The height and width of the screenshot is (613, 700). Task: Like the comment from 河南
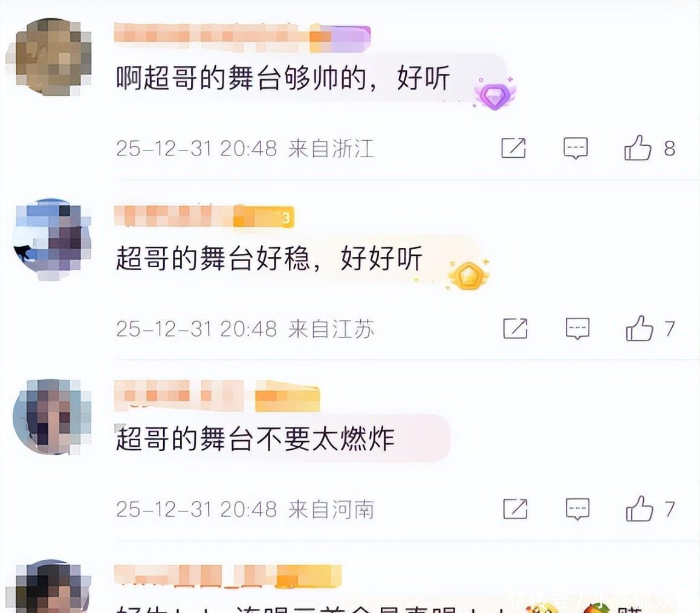click(640, 508)
